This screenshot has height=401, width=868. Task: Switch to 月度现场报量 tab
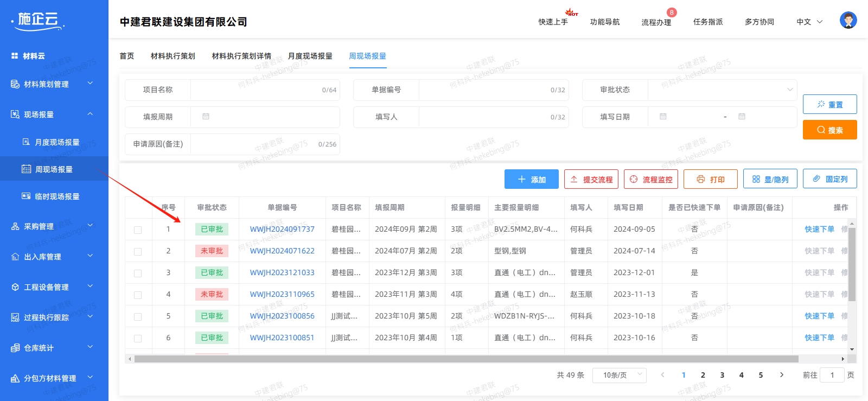310,56
